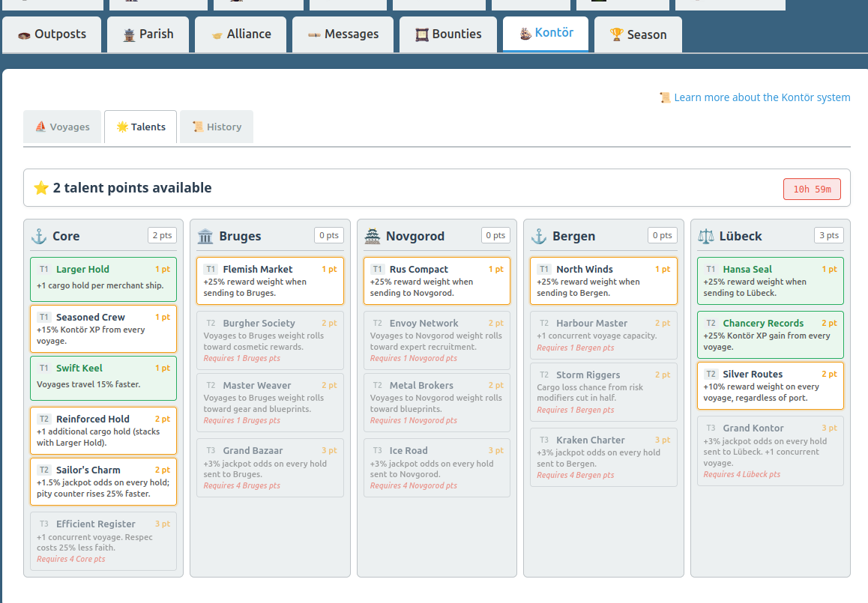Screen dimensions: 868x603
Task: Click the Bruges building icon
Action: click(205, 236)
